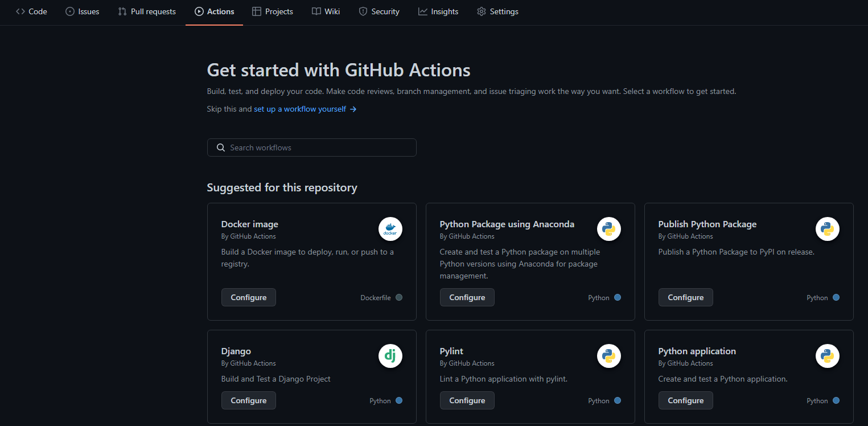Open the Code tab

click(x=31, y=11)
